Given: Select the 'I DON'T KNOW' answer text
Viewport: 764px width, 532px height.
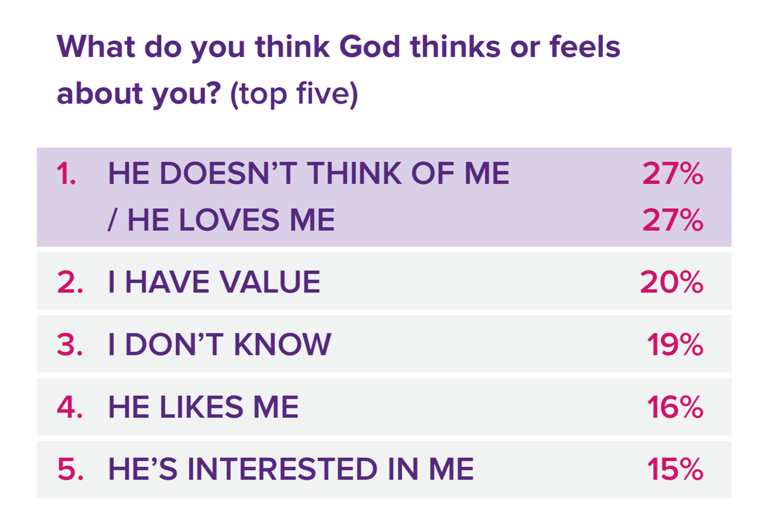Looking at the screenshot, I should [220, 345].
